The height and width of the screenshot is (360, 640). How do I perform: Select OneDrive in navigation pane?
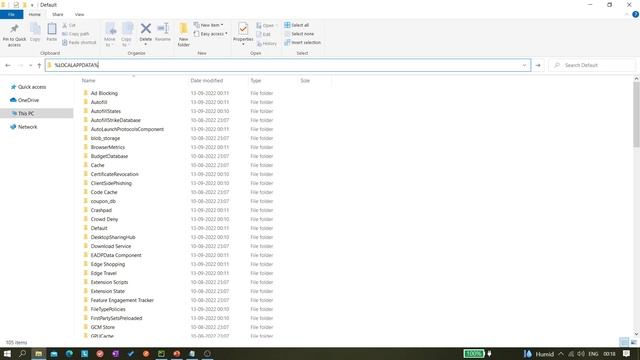coord(28,100)
